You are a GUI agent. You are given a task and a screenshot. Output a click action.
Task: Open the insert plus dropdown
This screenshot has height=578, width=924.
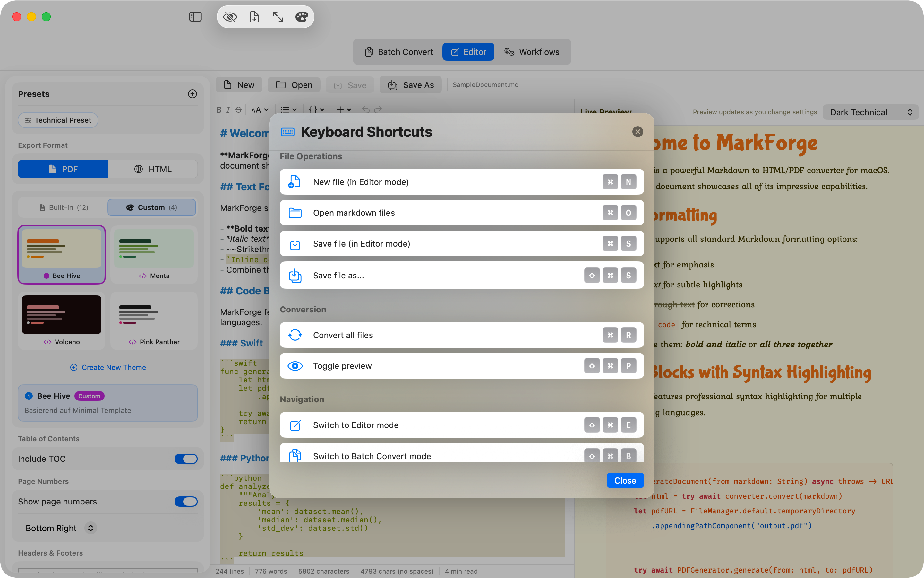344,110
